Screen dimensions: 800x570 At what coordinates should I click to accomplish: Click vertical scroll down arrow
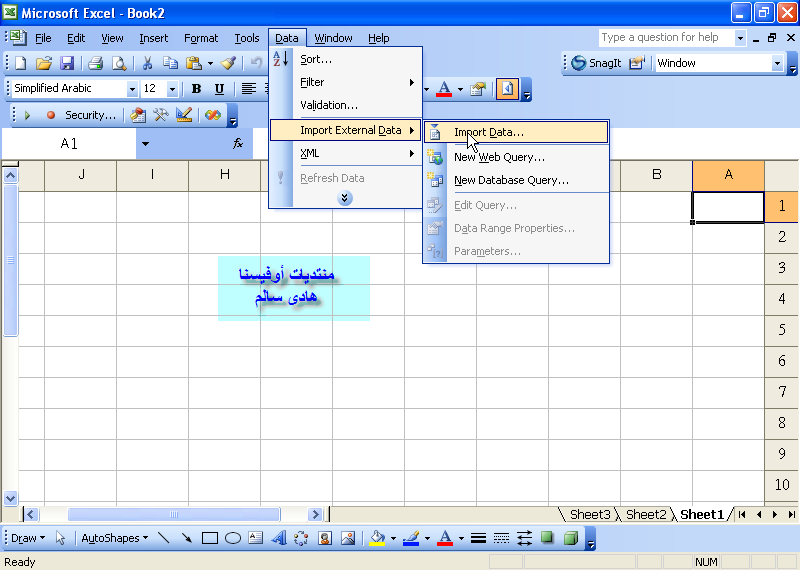pyautogui.click(x=10, y=498)
